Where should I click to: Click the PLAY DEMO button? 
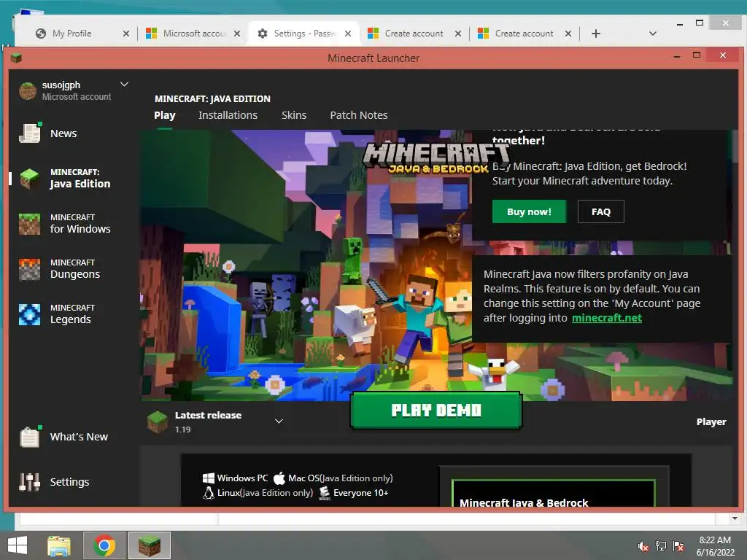(x=436, y=411)
